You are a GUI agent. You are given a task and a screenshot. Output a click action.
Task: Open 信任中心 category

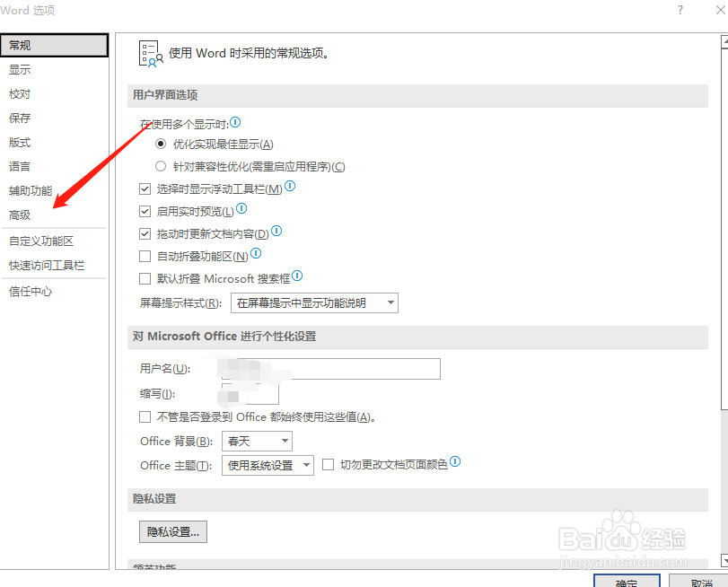click(x=55, y=292)
